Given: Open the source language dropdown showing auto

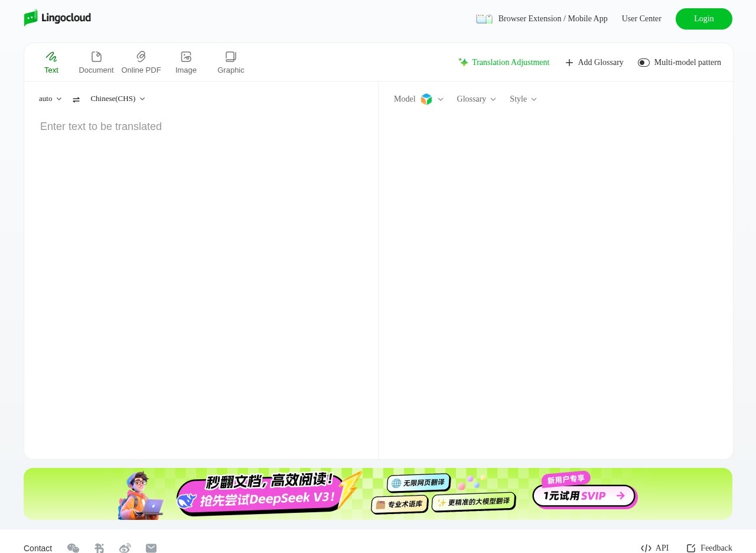Looking at the screenshot, I should point(50,99).
